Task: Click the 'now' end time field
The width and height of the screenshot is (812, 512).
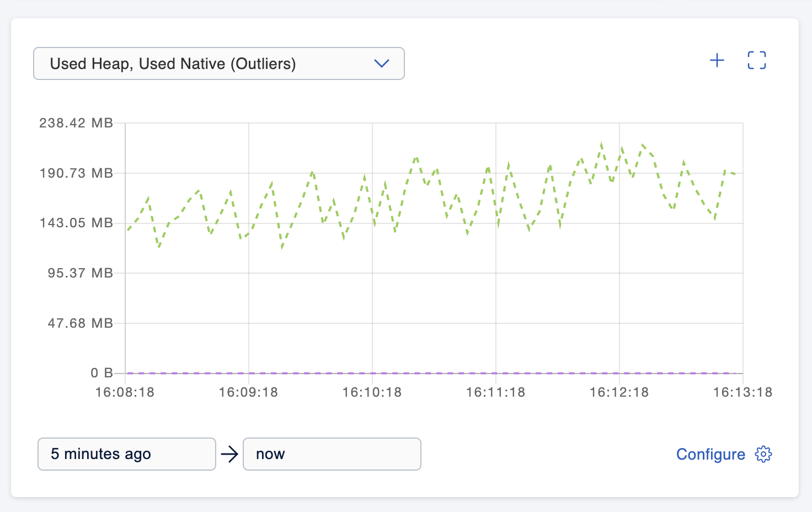Action: point(332,454)
